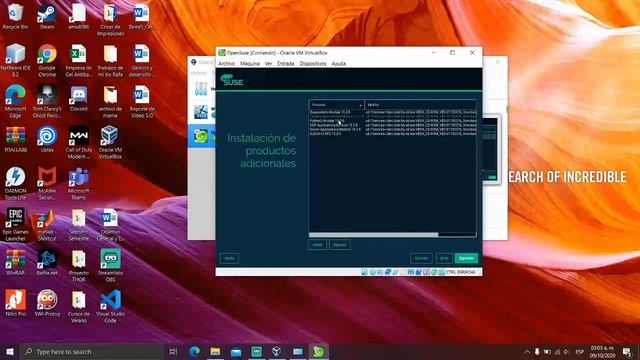
Task: Select the Basesystem-Module 15.2-0 row
Action: pos(393,112)
